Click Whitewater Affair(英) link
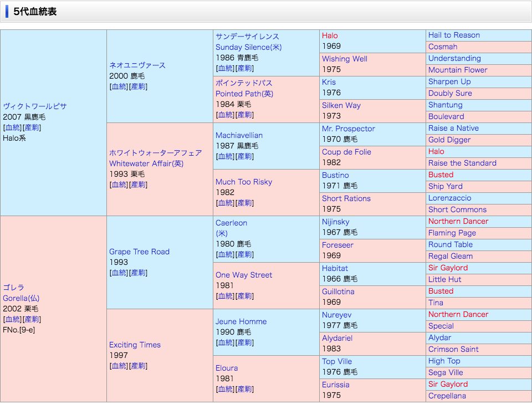532x404 pixels. (x=146, y=163)
